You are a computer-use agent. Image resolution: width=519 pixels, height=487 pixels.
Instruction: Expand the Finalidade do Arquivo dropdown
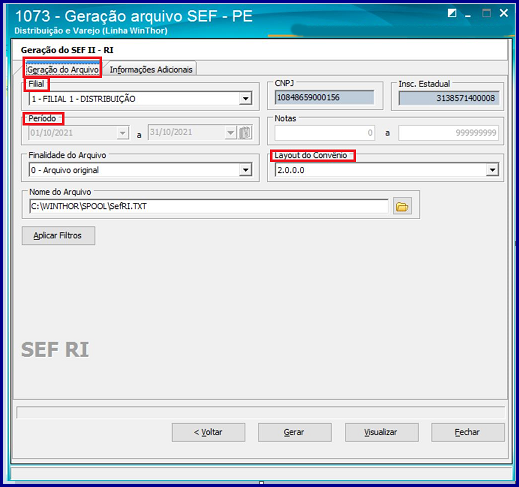(x=245, y=170)
